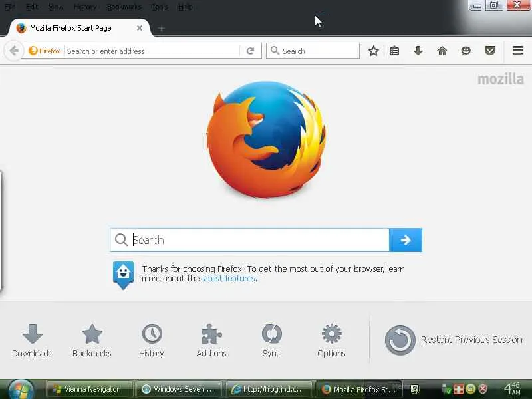Open the hamburger menu

(518, 51)
